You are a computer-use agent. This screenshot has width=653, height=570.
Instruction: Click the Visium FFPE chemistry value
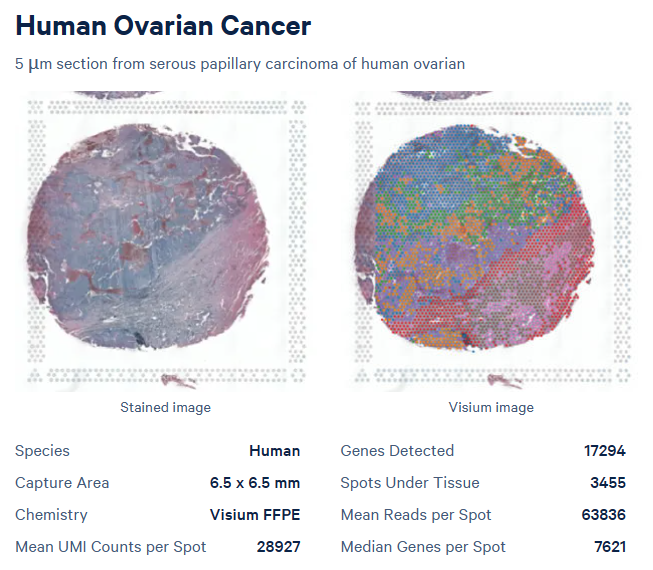click(255, 515)
